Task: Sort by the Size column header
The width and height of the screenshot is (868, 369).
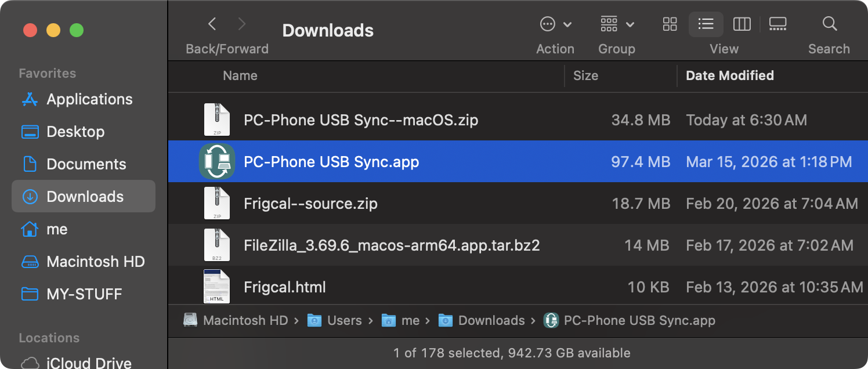Action: [585, 75]
